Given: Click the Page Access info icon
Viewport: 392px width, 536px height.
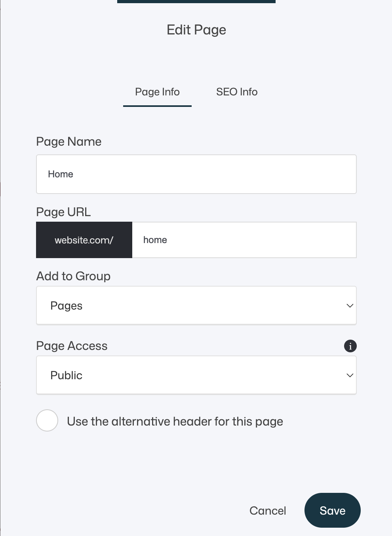Looking at the screenshot, I should click(350, 346).
